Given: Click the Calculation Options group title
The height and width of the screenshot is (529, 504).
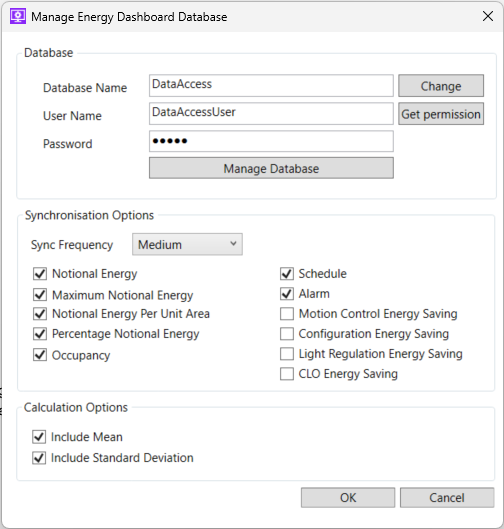Looking at the screenshot, I should 76,408.
